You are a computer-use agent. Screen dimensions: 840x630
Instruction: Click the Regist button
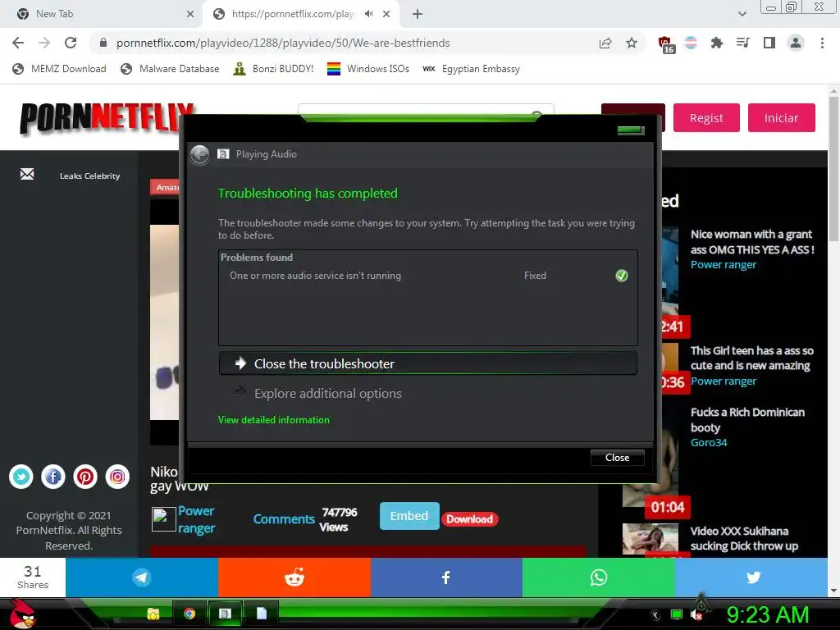click(706, 118)
